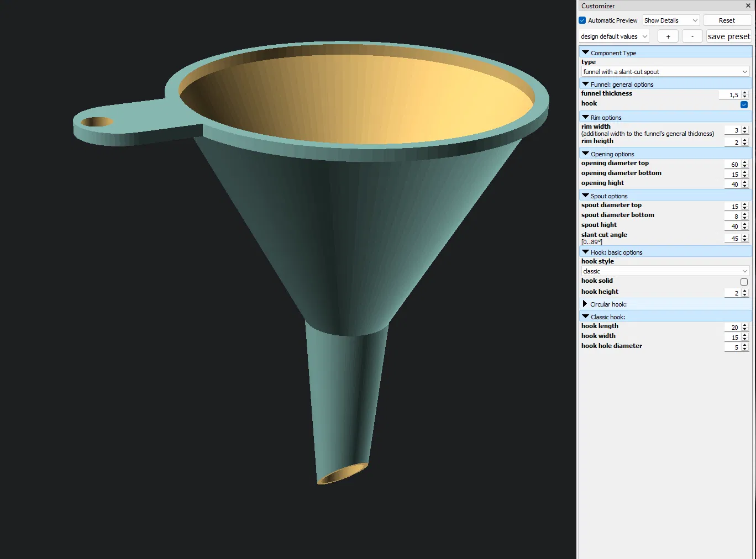Select the slant cut angle value field
Image resolution: width=756 pixels, height=559 pixels.
pos(732,239)
